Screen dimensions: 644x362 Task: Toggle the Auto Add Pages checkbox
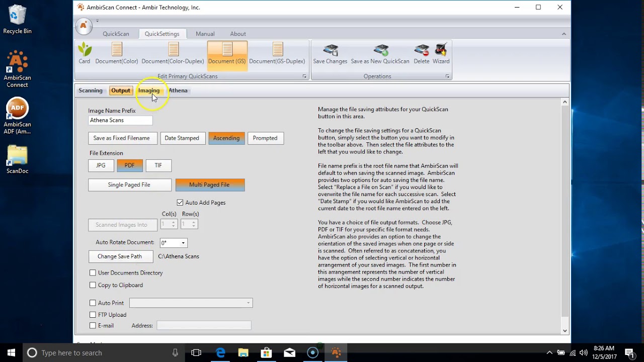180,203
